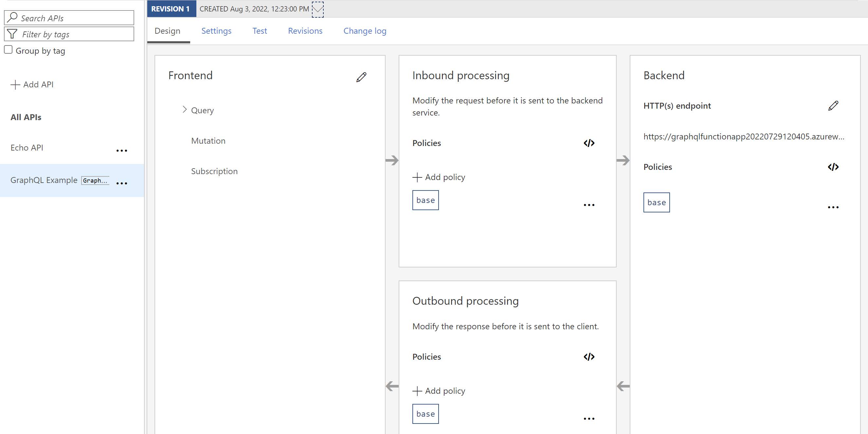Add policy under Inbound processing
868x434 pixels.
tap(439, 177)
